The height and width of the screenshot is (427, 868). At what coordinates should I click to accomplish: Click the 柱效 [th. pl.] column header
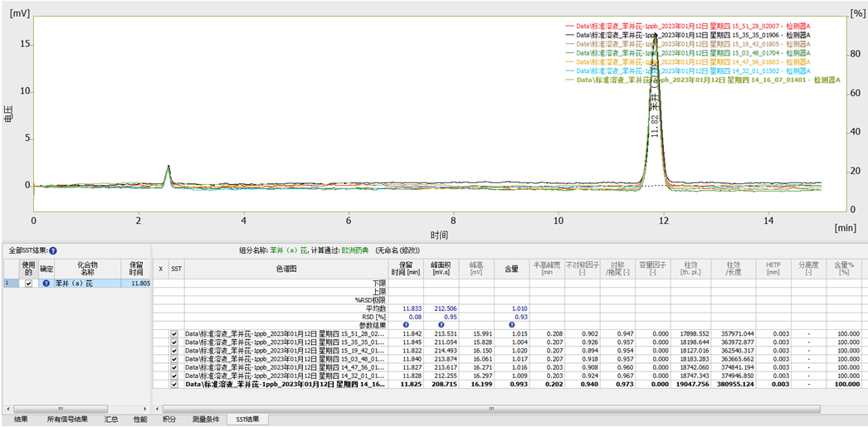pyautogui.click(x=691, y=269)
